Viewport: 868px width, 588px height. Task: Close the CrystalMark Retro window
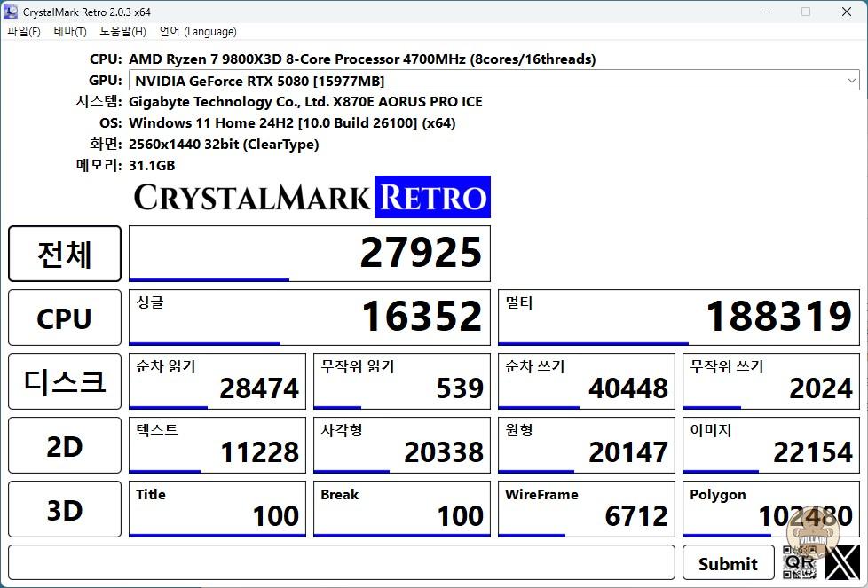(847, 12)
